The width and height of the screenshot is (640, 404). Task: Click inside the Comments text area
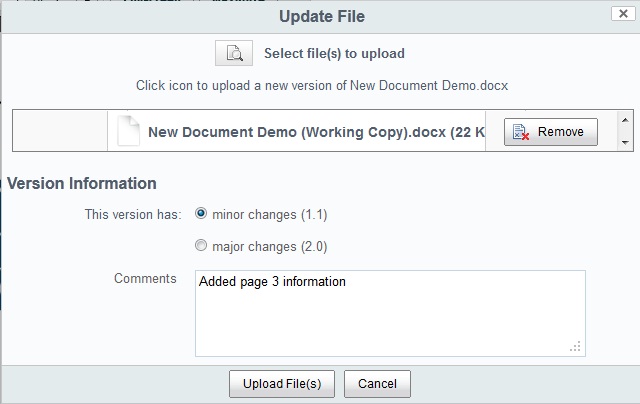point(390,313)
